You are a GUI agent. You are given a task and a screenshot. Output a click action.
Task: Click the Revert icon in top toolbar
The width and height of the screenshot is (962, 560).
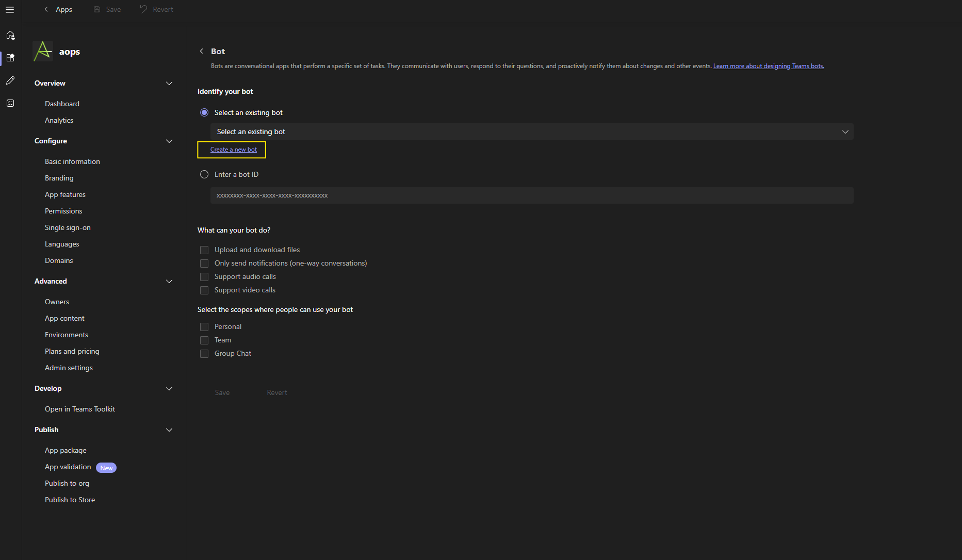tap(143, 9)
